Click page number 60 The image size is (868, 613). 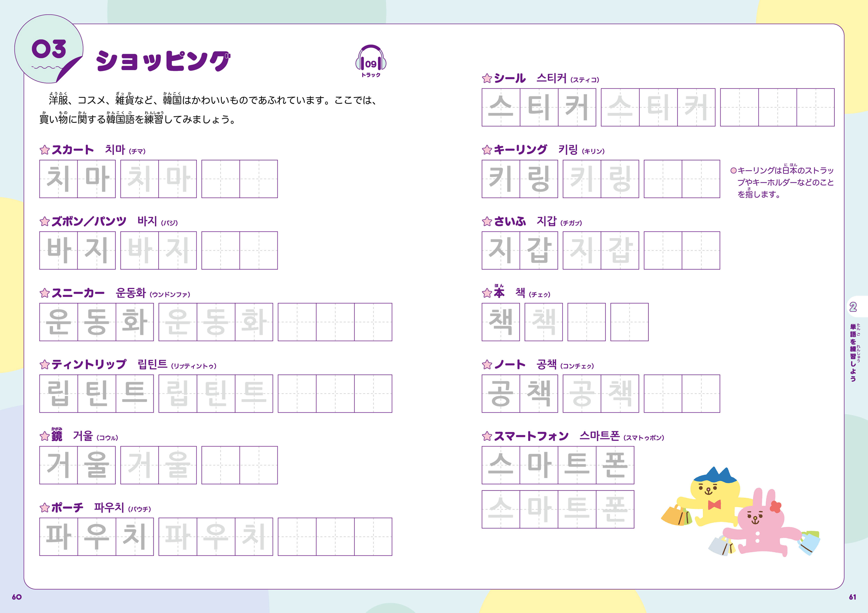tap(17, 597)
